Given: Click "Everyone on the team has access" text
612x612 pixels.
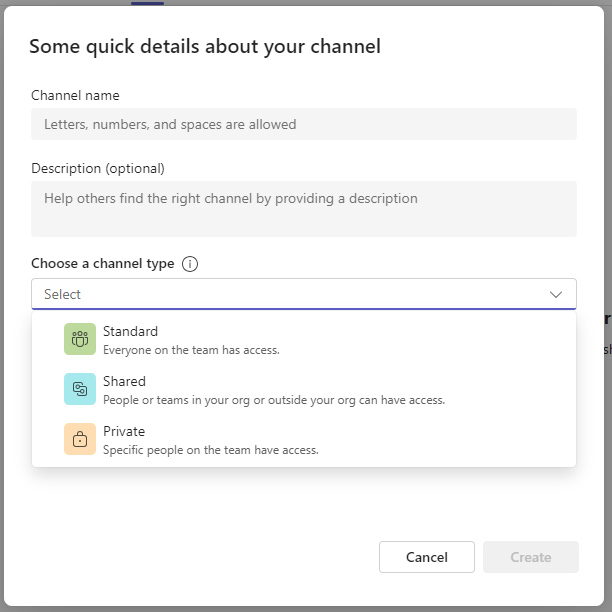Looking at the screenshot, I should click(x=191, y=350).
